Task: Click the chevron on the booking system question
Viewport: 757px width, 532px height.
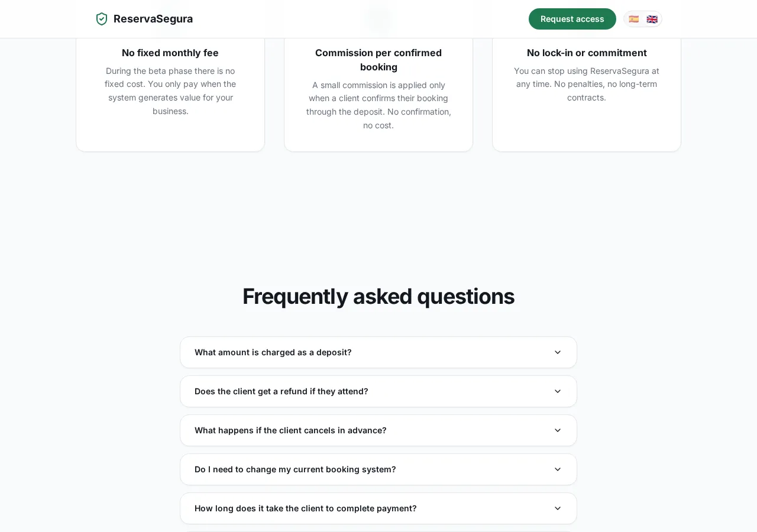Action: click(558, 469)
